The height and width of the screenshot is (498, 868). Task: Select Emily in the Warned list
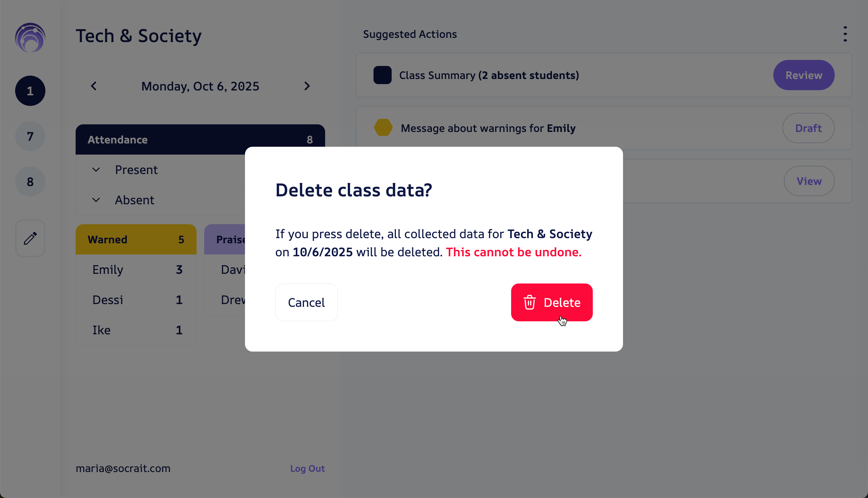[108, 270]
